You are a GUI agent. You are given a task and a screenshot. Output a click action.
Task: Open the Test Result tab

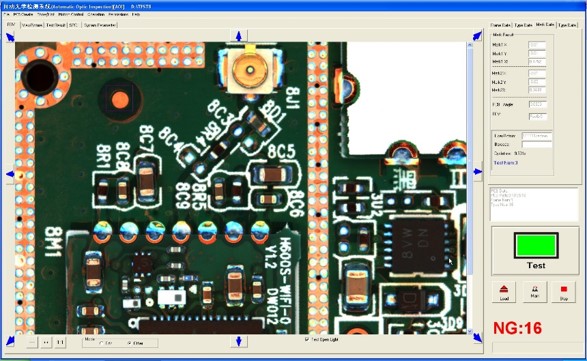[55, 25]
